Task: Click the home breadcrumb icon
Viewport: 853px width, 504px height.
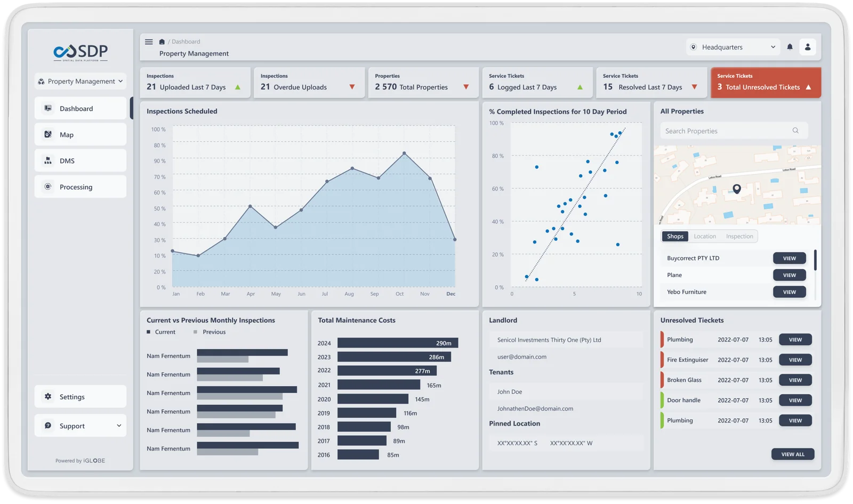Action: (x=162, y=42)
